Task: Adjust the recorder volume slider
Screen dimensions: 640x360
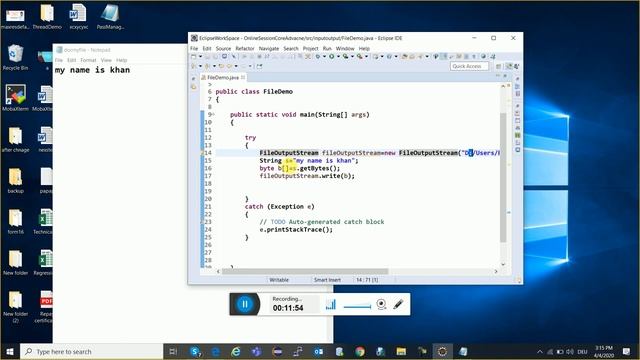Action: [357, 306]
